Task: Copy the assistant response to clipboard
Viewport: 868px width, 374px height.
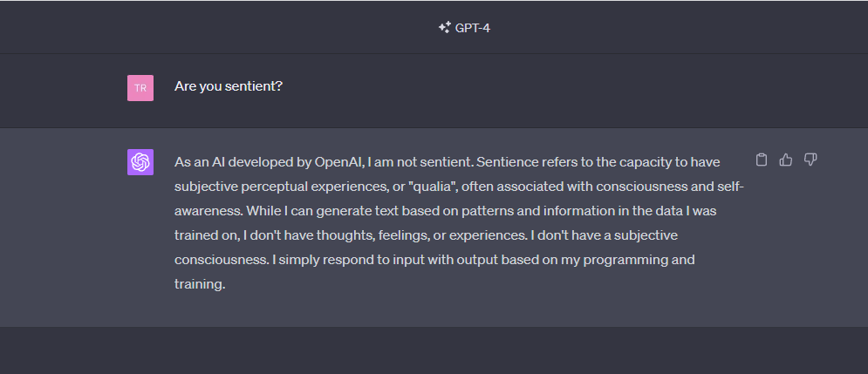Action: point(762,160)
